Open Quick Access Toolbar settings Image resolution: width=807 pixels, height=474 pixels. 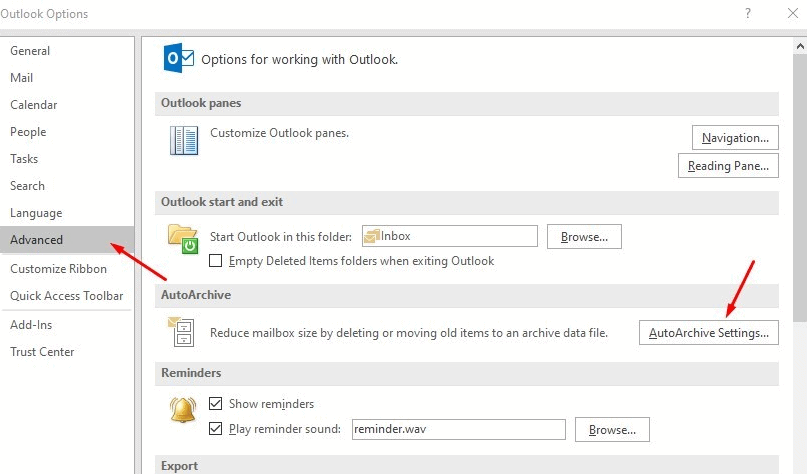[67, 296]
